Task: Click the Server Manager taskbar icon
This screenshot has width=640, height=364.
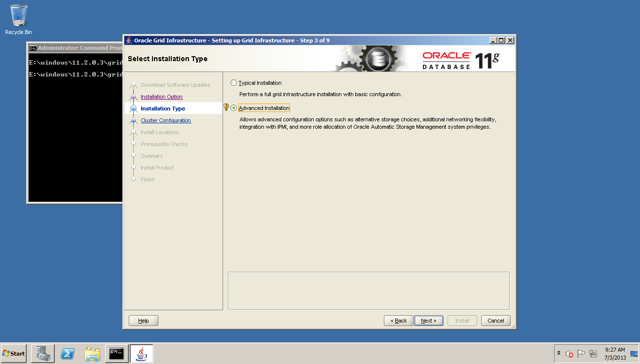Action: [x=42, y=354]
